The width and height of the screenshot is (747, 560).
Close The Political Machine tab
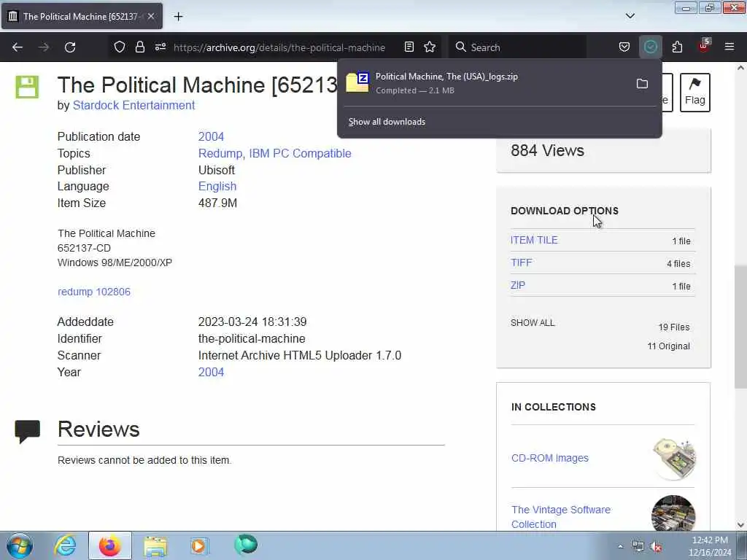tap(151, 16)
